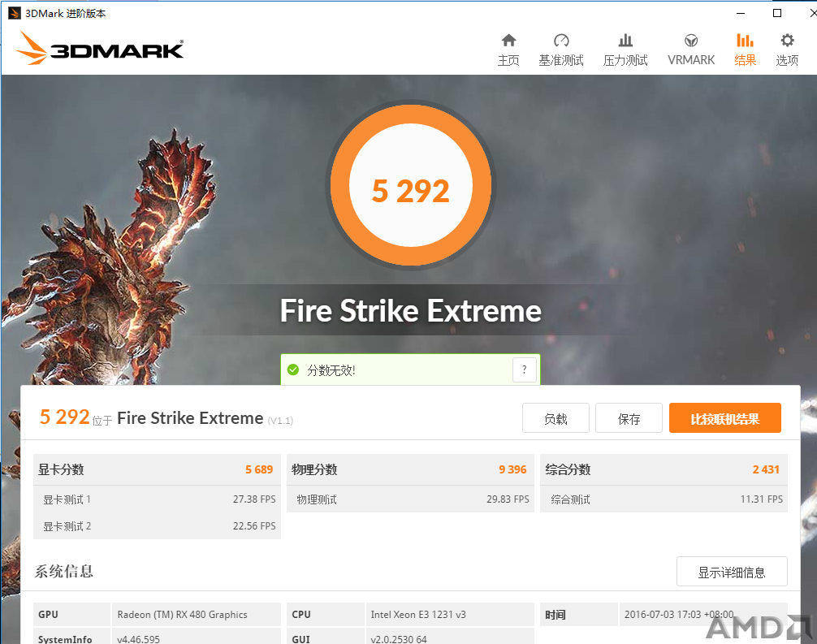The height and width of the screenshot is (644, 817).
Task: Click the physics score value 9 396
Action: point(512,469)
